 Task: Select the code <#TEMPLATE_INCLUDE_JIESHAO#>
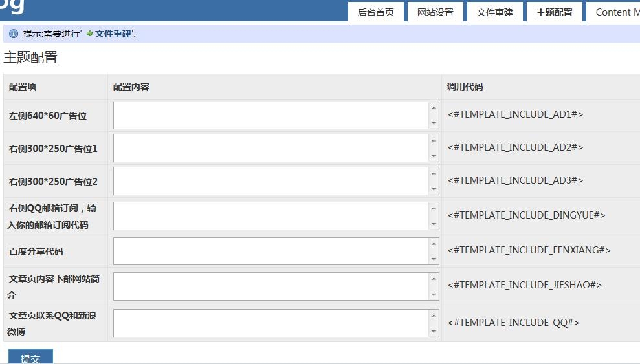pyautogui.click(x=525, y=285)
